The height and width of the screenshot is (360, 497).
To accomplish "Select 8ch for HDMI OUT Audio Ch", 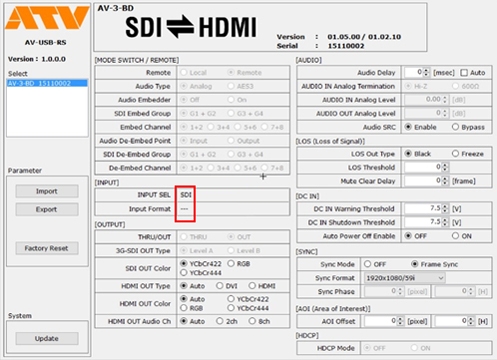I will click(x=252, y=321).
